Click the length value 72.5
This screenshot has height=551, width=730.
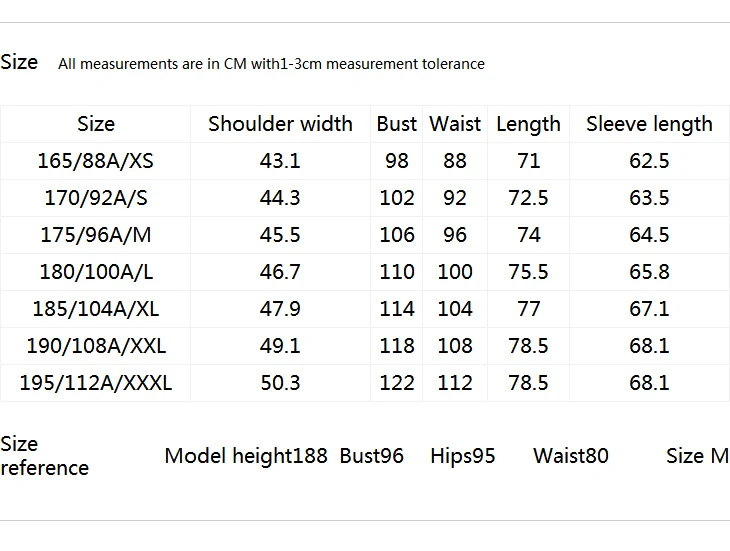[528, 198]
